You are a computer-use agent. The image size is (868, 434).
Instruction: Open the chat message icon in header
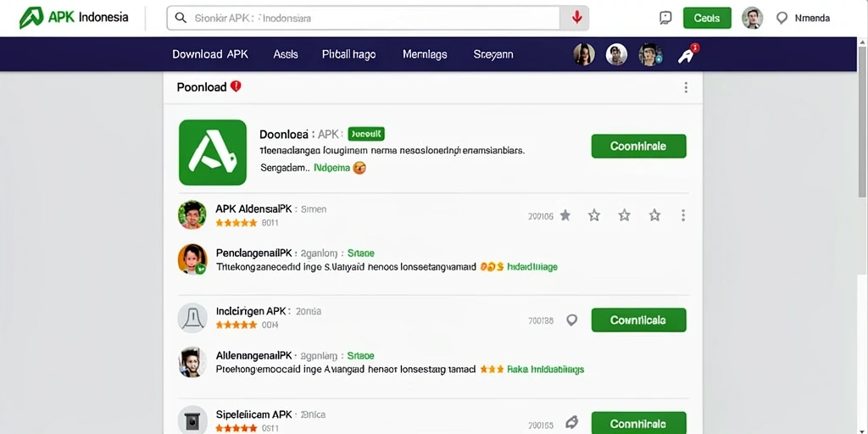(665, 18)
